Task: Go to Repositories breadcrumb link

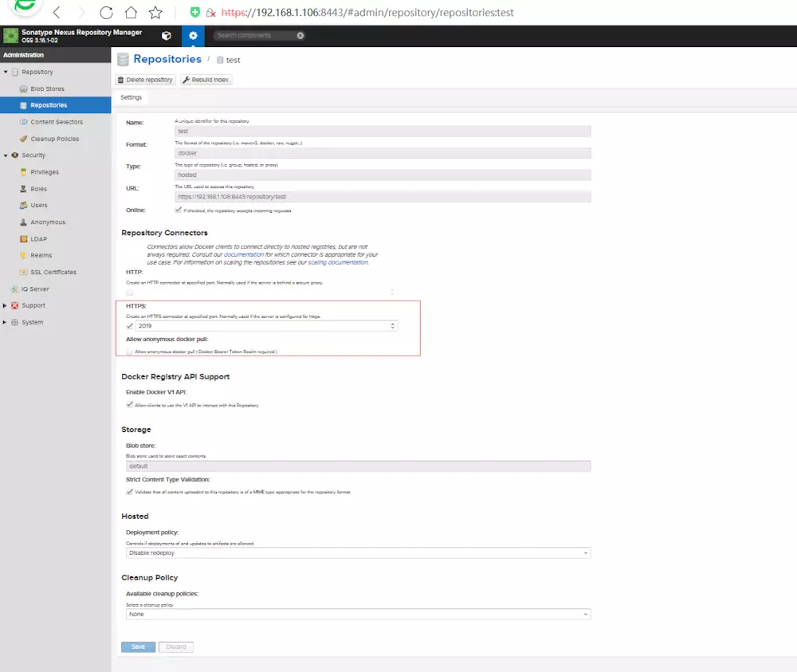Action: pyautogui.click(x=167, y=59)
